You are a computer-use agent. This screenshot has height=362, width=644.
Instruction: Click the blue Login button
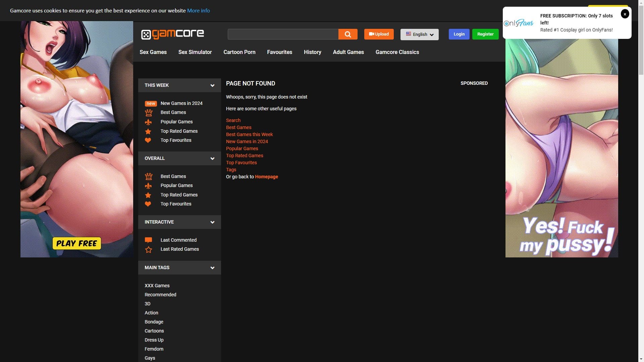point(459,34)
